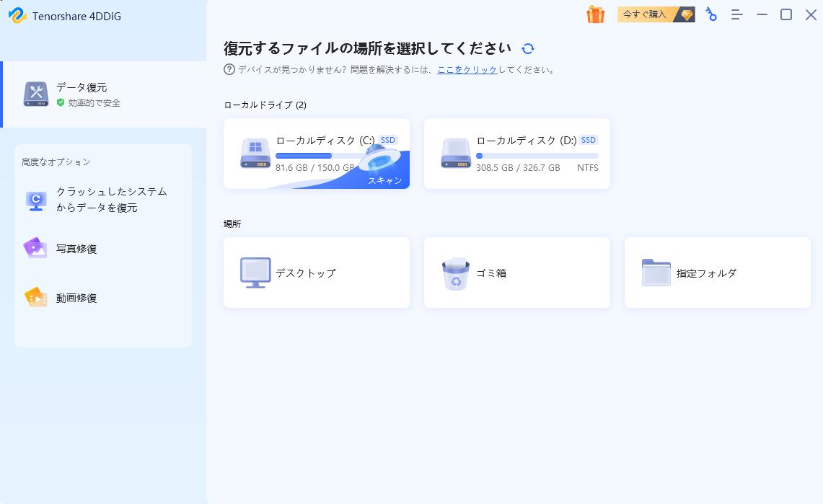Start scanning Local Disk C with スキャン

pos(385,180)
